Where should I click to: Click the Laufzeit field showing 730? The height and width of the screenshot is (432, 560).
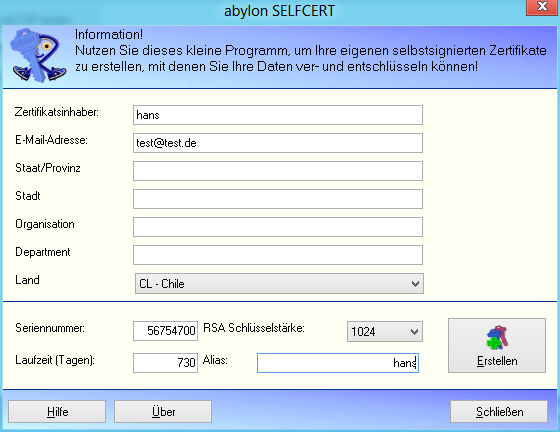165,363
